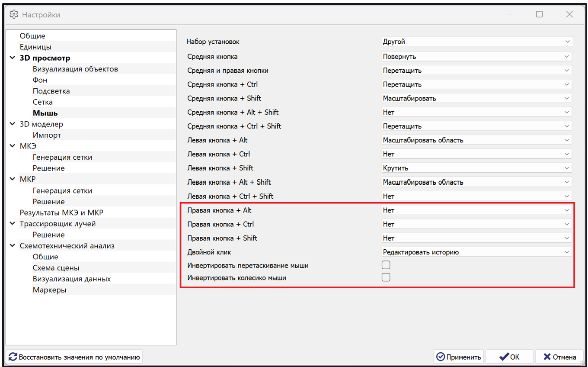Collapse the 3D просмотр tree section
The image size is (588, 367).
[x=13, y=58]
